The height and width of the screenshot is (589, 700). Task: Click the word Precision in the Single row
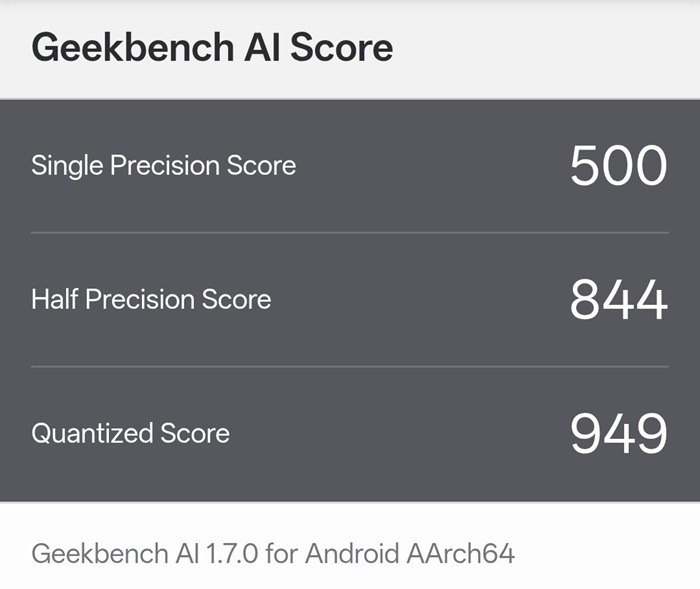coord(165,165)
